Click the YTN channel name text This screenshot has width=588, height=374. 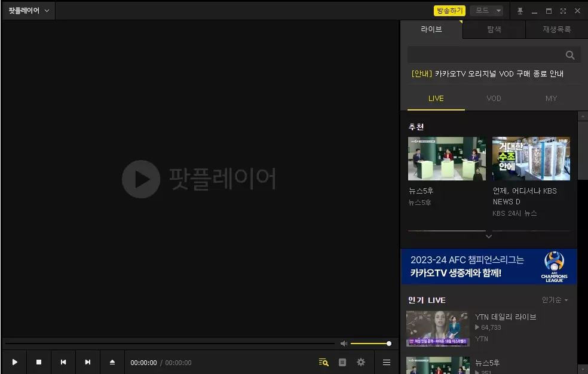482,339
